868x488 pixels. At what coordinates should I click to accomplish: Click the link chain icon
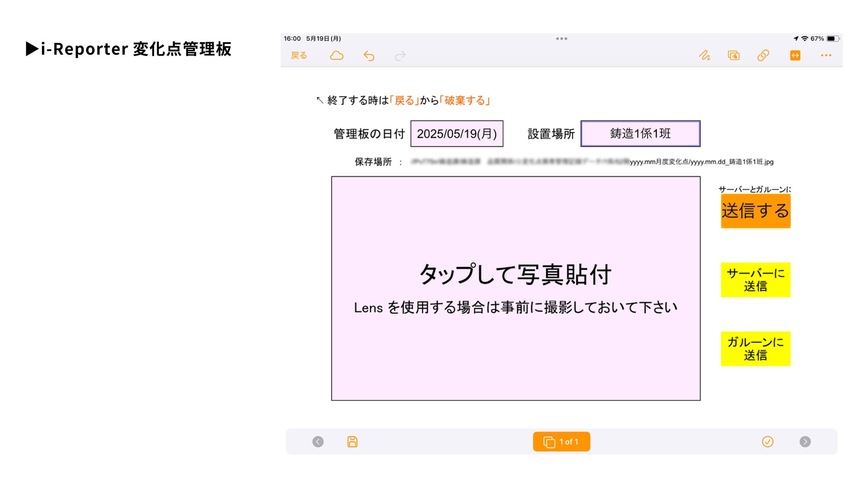pyautogui.click(x=763, y=56)
